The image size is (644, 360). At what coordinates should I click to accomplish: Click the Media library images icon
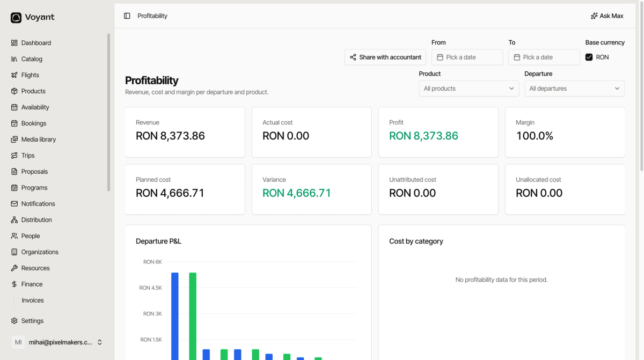[x=14, y=139]
